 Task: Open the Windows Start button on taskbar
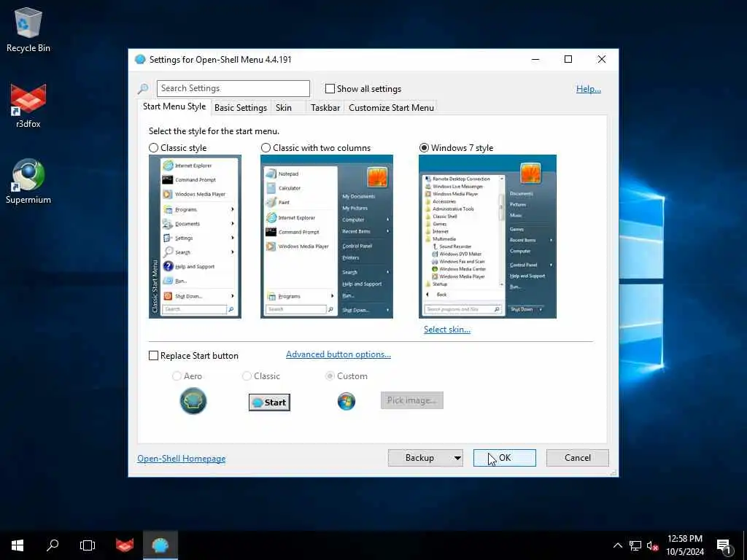18,545
